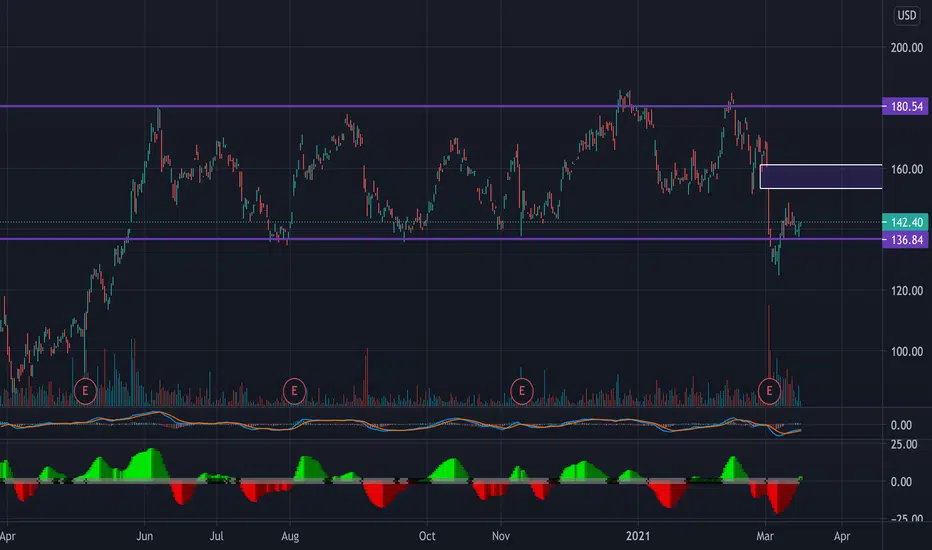Click the 25.00 indicator axis label
This screenshot has width=932, height=550.
pyautogui.click(x=904, y=445)
